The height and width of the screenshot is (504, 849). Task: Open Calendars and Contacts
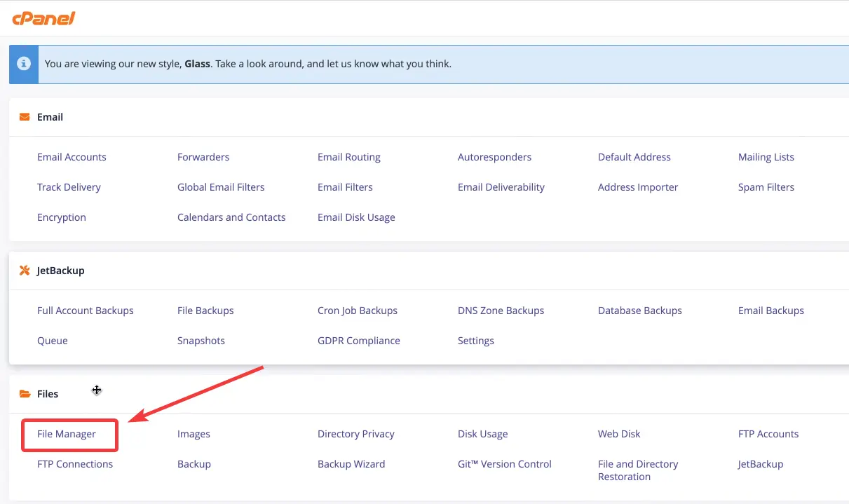[x=231, y=217]
